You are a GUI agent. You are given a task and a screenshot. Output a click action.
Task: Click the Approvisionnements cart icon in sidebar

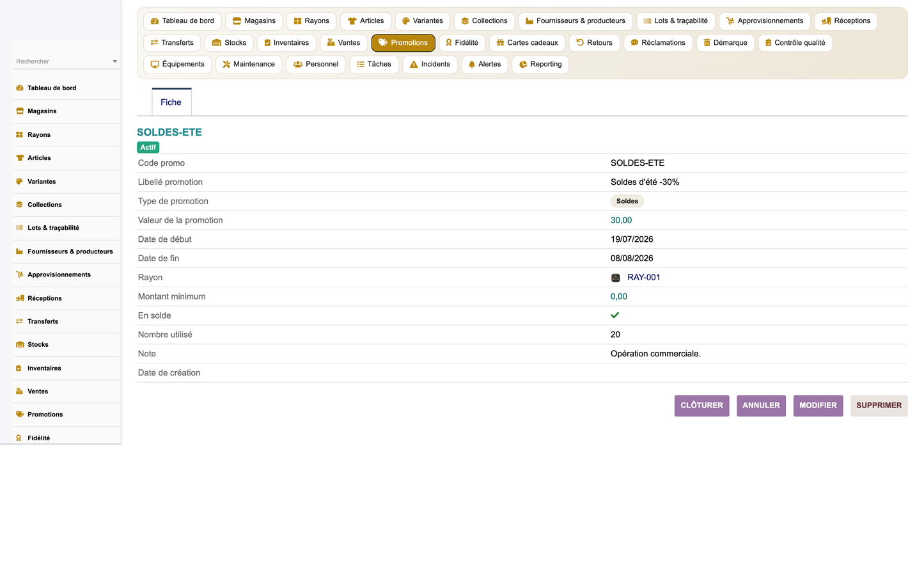20,274
